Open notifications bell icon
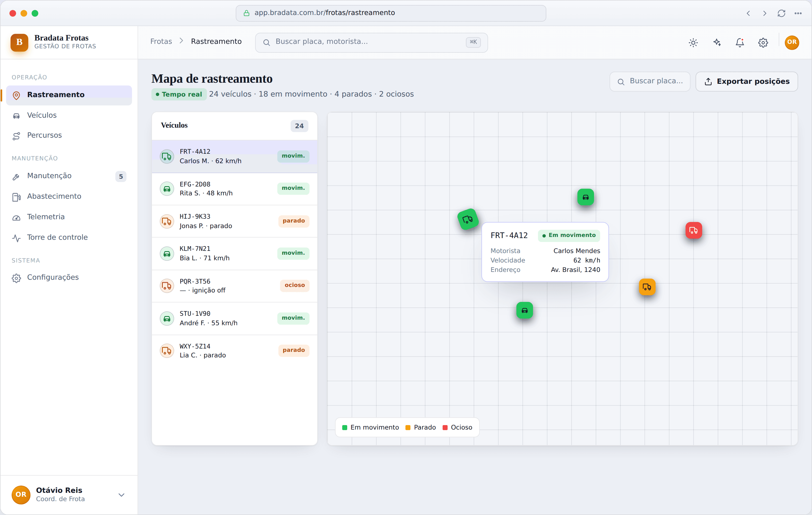 pos(740,42)
